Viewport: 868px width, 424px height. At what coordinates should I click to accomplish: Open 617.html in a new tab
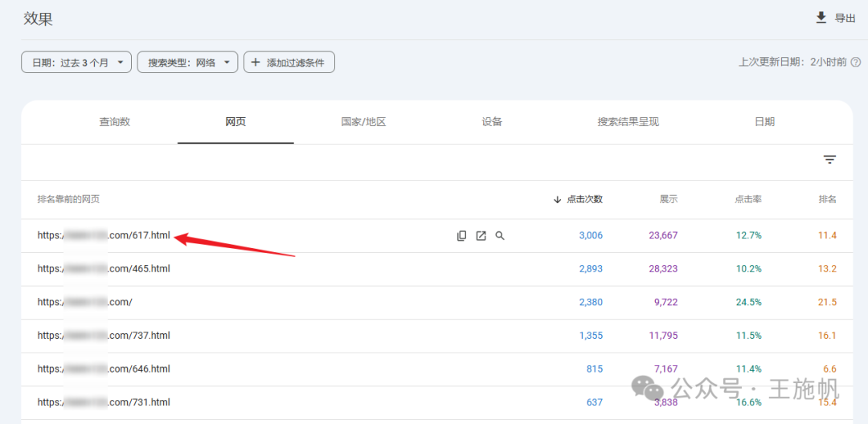pyautogui.click(x=481, y=236)
